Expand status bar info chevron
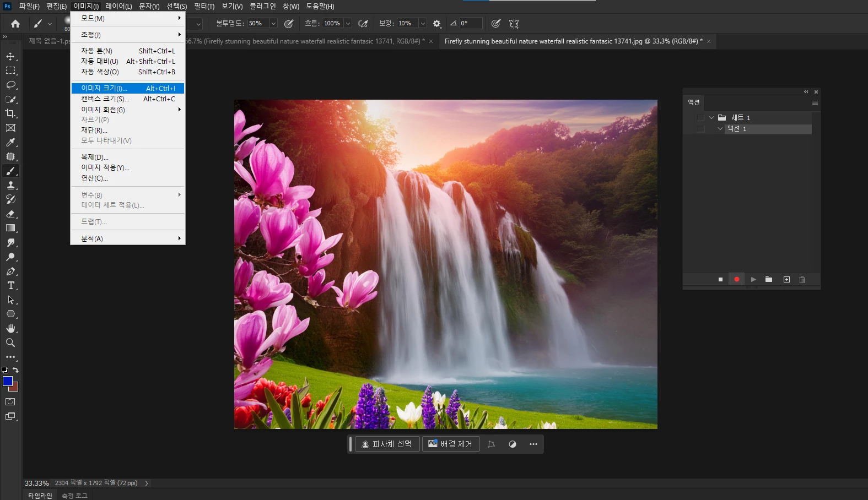 147,483
